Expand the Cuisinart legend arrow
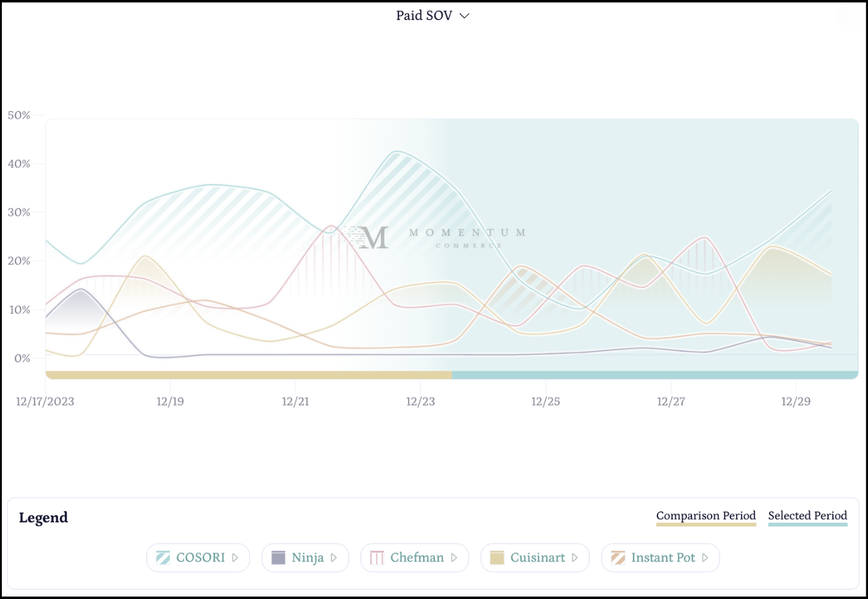The height and width of the screenshot is (599, 868). coord(575,557)
